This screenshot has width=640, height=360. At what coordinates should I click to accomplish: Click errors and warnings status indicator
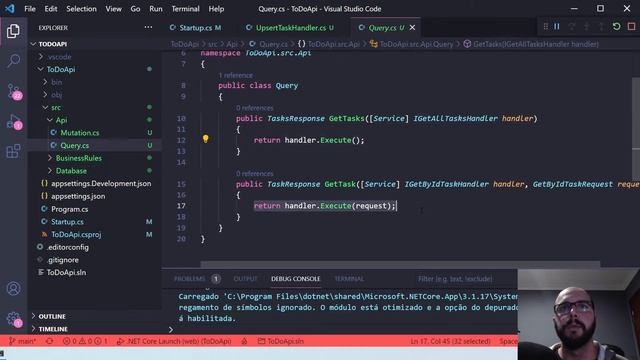click(85, 341)
